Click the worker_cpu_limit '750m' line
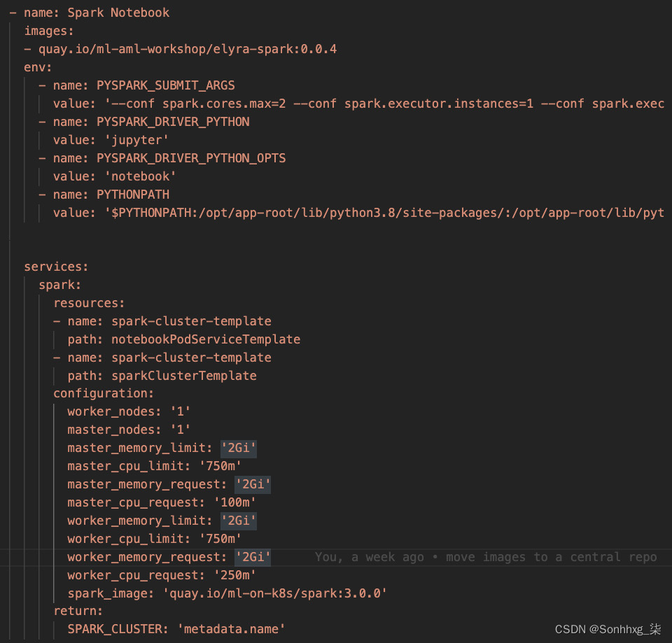 click(154, 539)
